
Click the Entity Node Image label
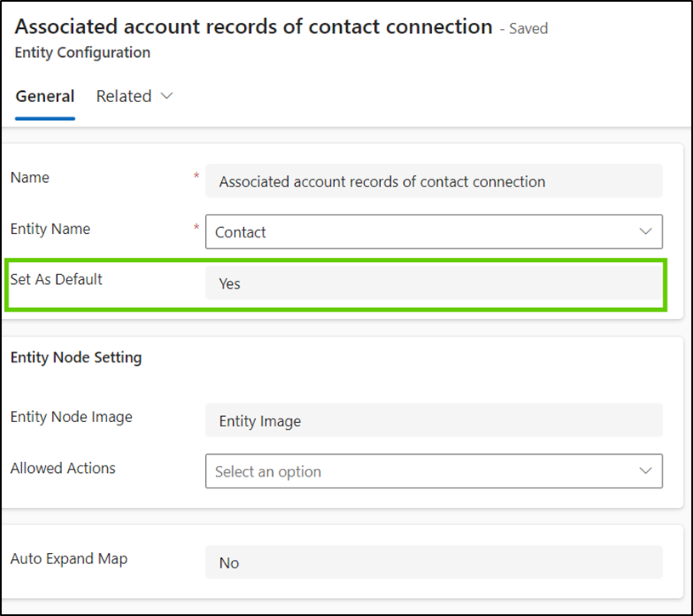click(x=71, y=417)
